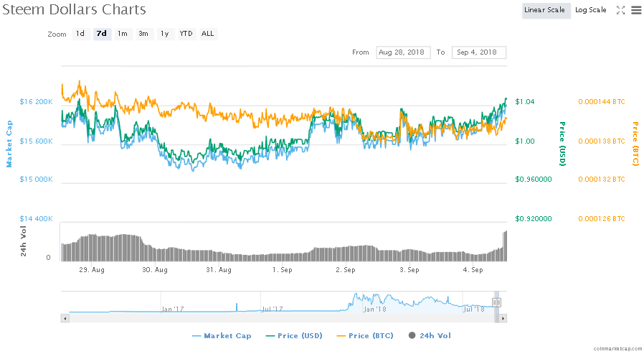Click the $1.00 price axis label
This screenshot has width=644, height=354.
click(x=525, y=141)
